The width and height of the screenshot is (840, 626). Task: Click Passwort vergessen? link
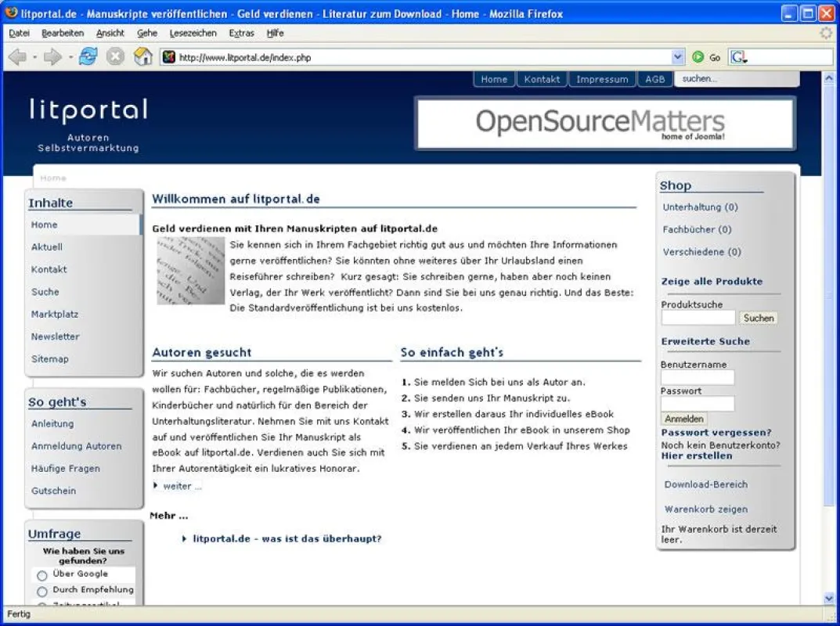[x=716, y=433]
